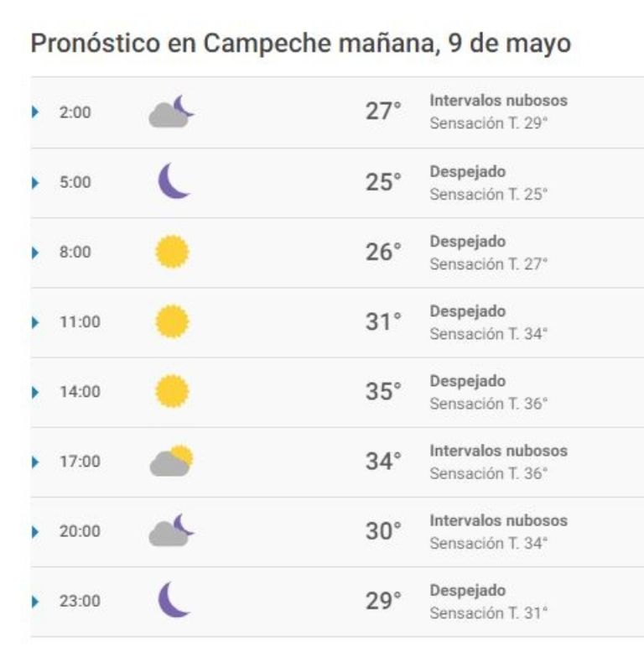Click Intervalos nubosos text at 17:00
The width and height of the screenshot is (644, 647).
498,451
